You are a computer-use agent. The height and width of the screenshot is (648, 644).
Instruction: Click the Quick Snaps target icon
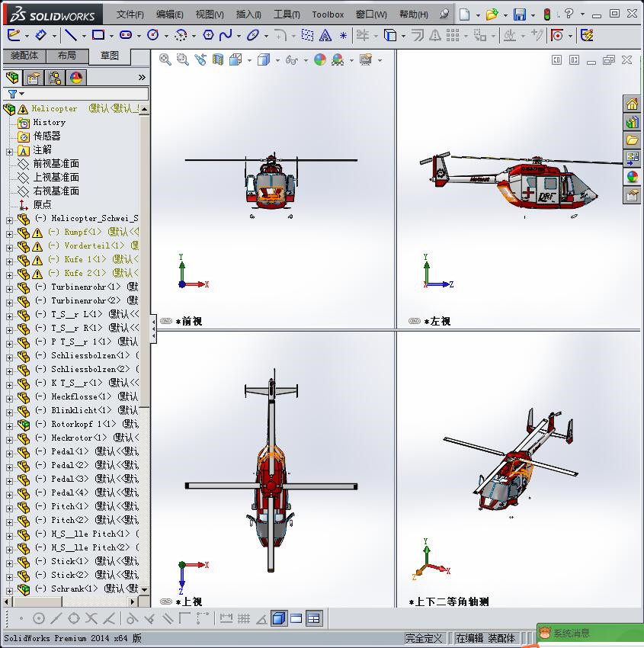557,35
